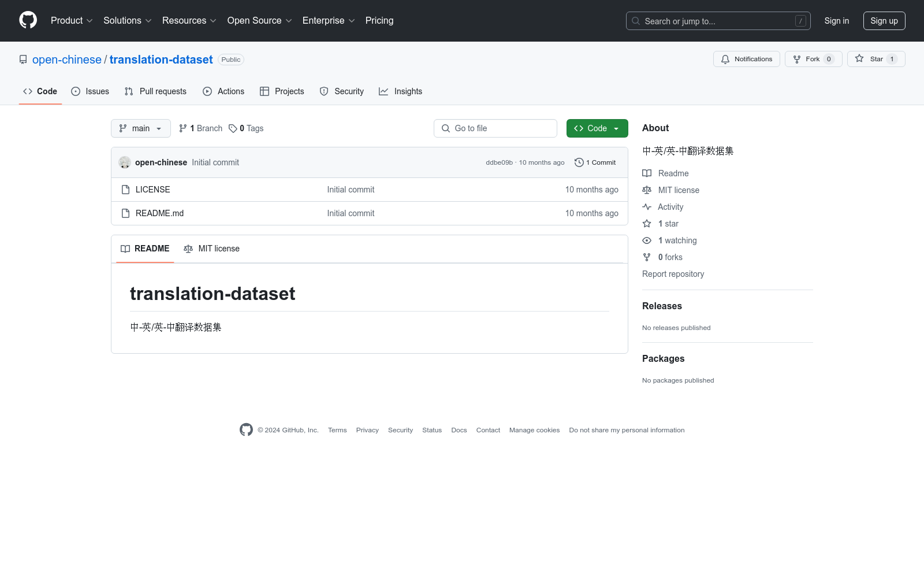The height and width of the screenshot is (578, 924).
Task: Open the GitHub homepage logo
Action: pos(28,20)
